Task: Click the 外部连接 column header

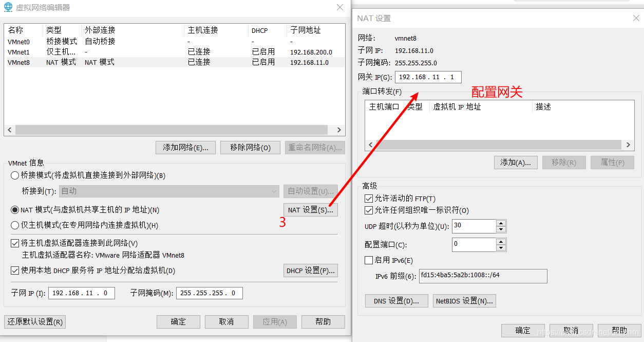Action: 132,30
